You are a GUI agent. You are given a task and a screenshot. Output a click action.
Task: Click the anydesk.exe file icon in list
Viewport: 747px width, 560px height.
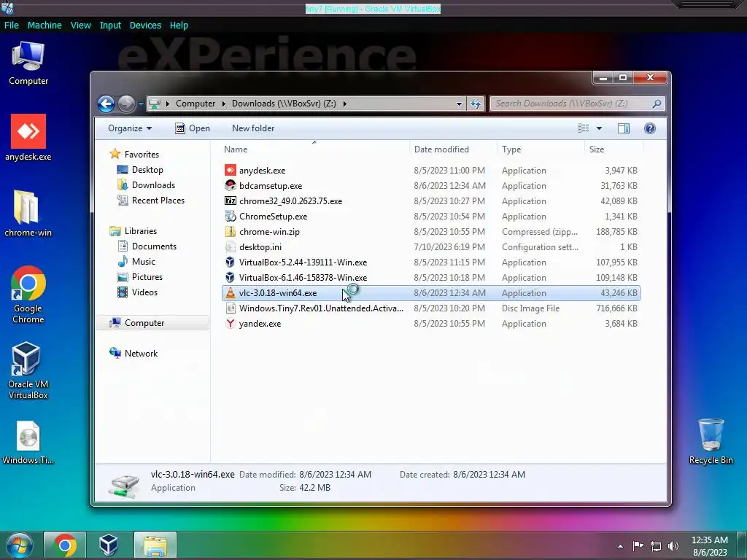(x=230, y=170)
